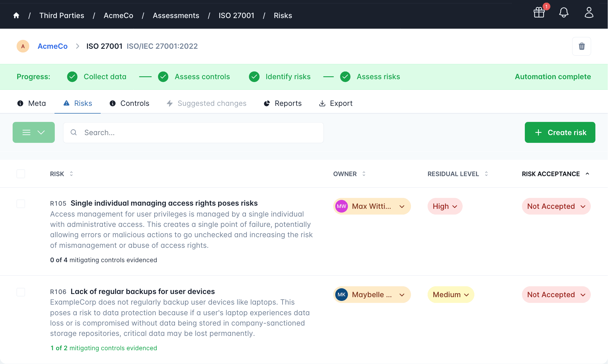The height and width of the screenshot is (364, 608).
Task: Focus the Search risks input field
Action: click(x=198, y=133)
